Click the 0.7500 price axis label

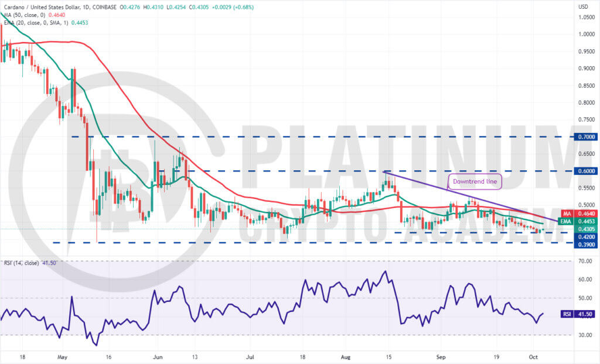pos(586,120)
